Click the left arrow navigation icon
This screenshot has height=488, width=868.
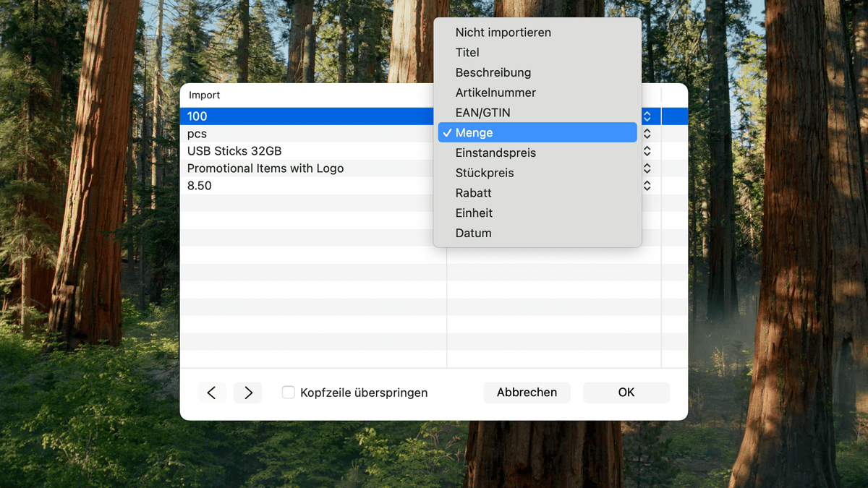coord(212,393)
